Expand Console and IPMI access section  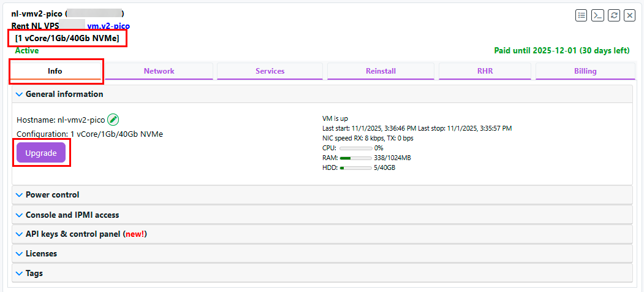point(72,215)
